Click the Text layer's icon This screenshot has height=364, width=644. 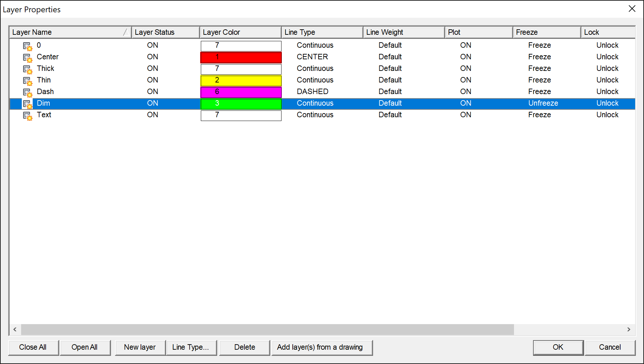click(x=28, y=115)
